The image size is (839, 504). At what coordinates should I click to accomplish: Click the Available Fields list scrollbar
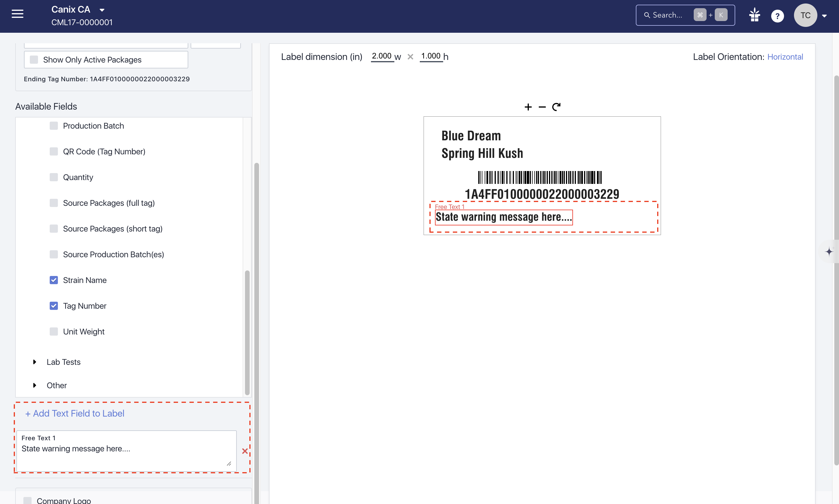247,332
